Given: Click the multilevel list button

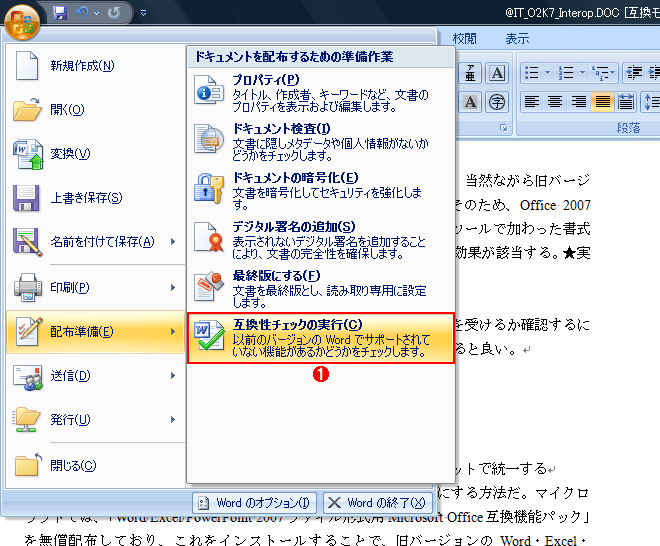Looking at the screenshot, I should [x=603, y=72].
